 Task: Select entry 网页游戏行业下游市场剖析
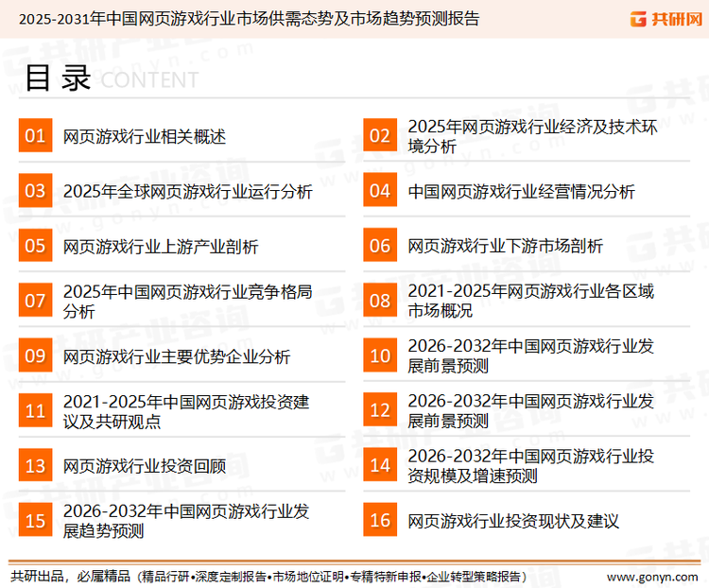coord(505,246)
